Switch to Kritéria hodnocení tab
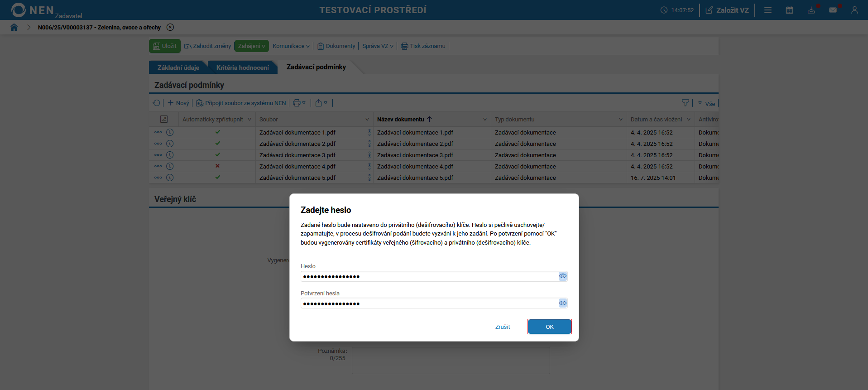This screenshot has width=868, height=390. click(x=242, y=67)
